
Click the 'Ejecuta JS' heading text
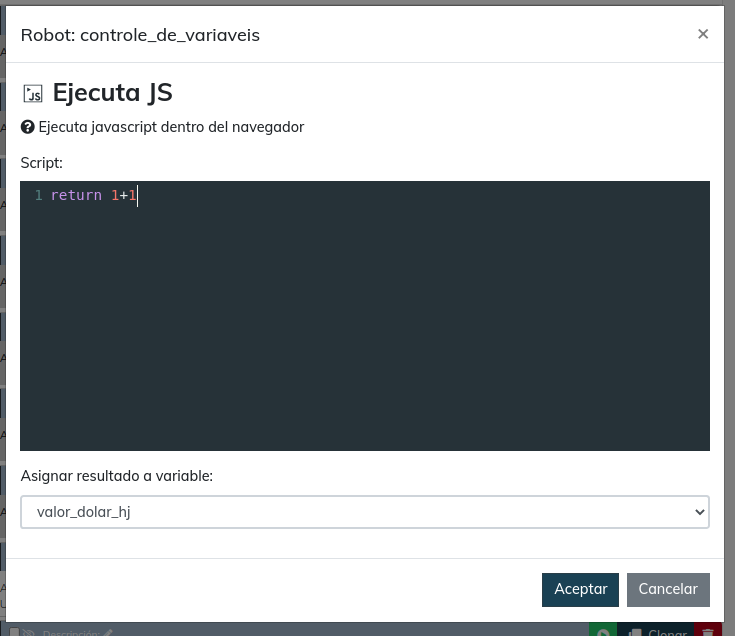(112, 93)
